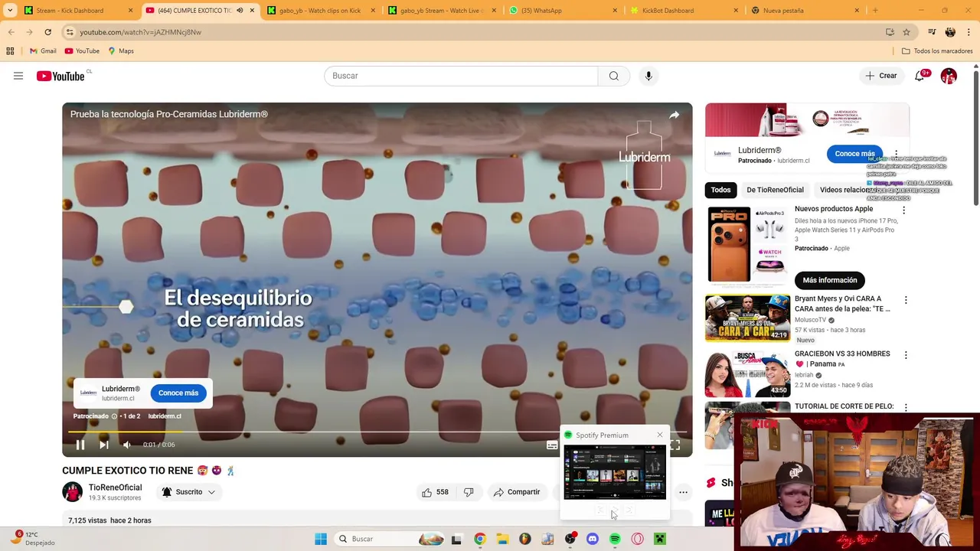980x551 pixels.
Task: Open the Spotify Premium window preview thumbnail
Action: [615, 472]
